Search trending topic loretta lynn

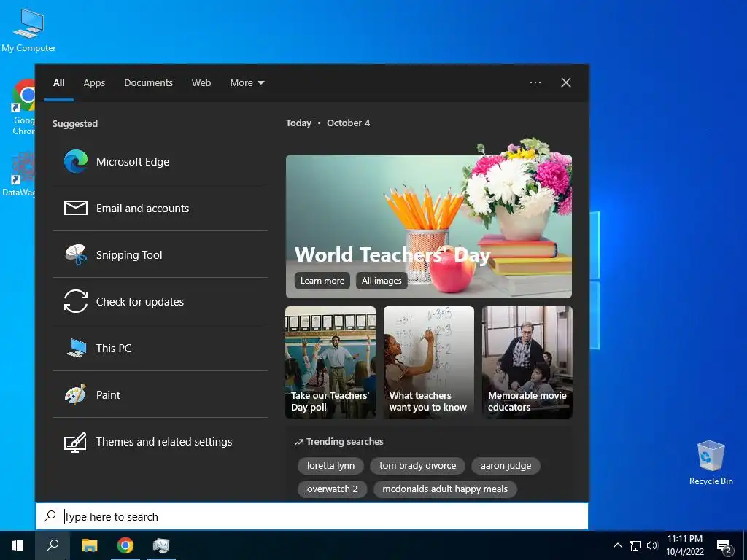330,466
